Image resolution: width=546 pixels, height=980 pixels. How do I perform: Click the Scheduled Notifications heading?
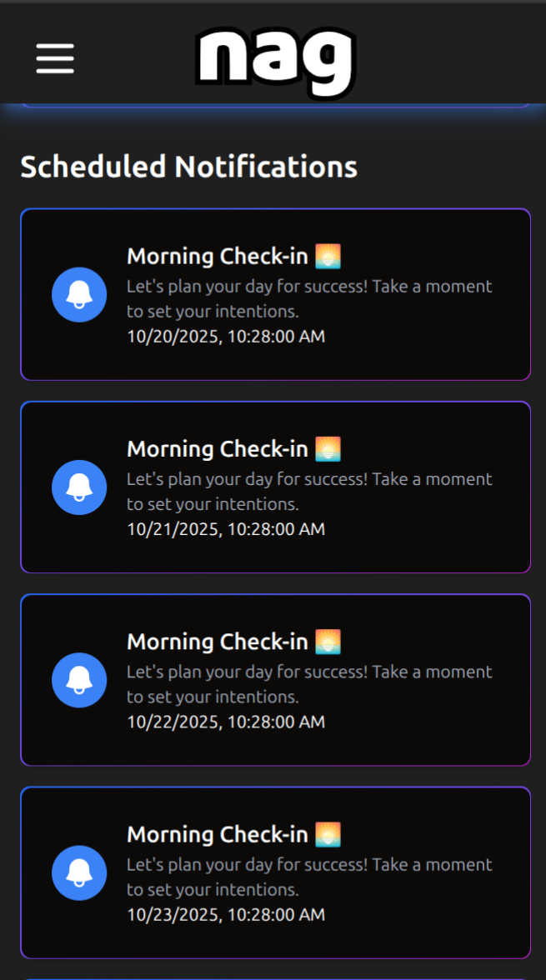[x=188, y=167]
